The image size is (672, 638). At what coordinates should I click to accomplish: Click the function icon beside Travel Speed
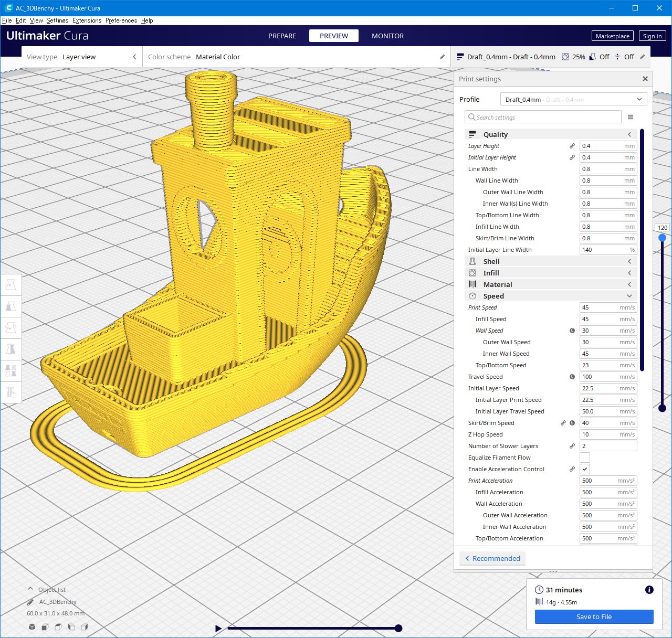(572, 377)
